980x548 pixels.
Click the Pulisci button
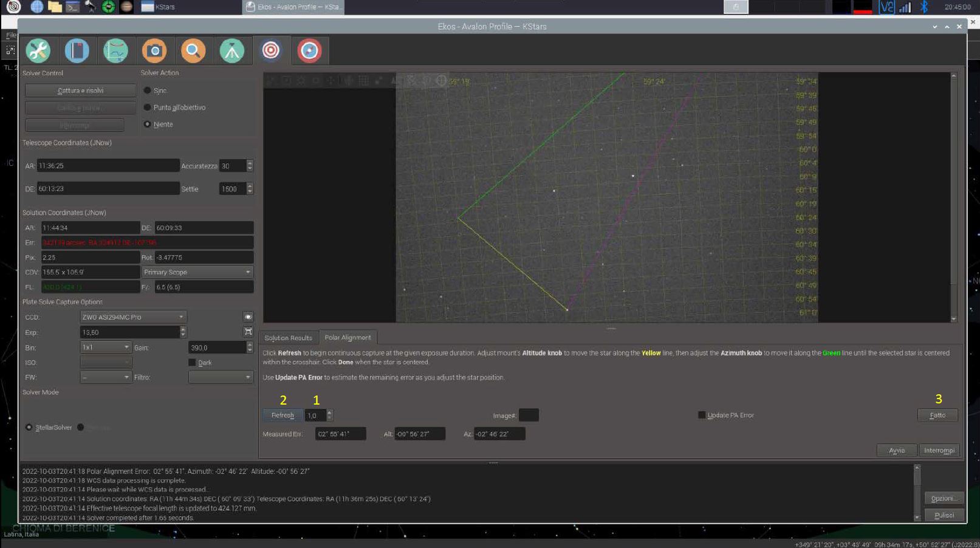click(x=944, y=515)
